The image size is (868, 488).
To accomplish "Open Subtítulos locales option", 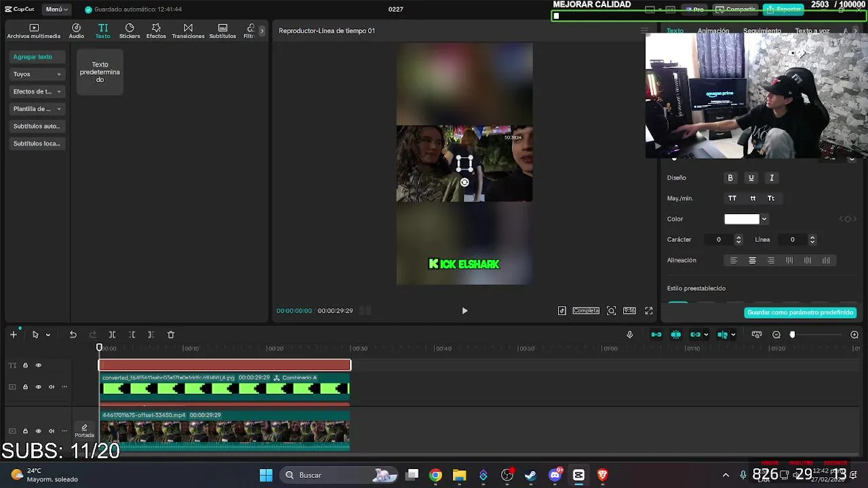I will 37,144.
